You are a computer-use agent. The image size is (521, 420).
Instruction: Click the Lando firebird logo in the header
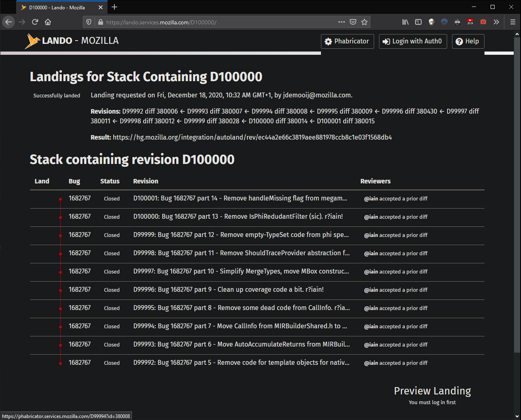[33, 41]
